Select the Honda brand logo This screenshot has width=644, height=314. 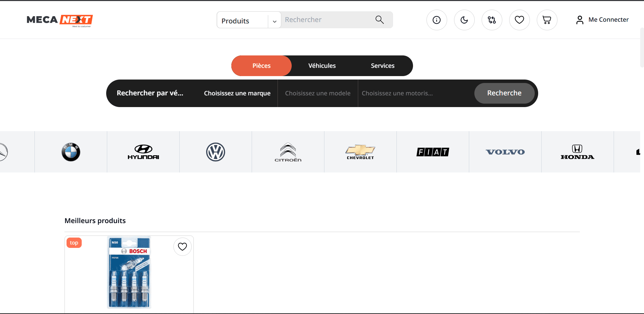[577, 152]
